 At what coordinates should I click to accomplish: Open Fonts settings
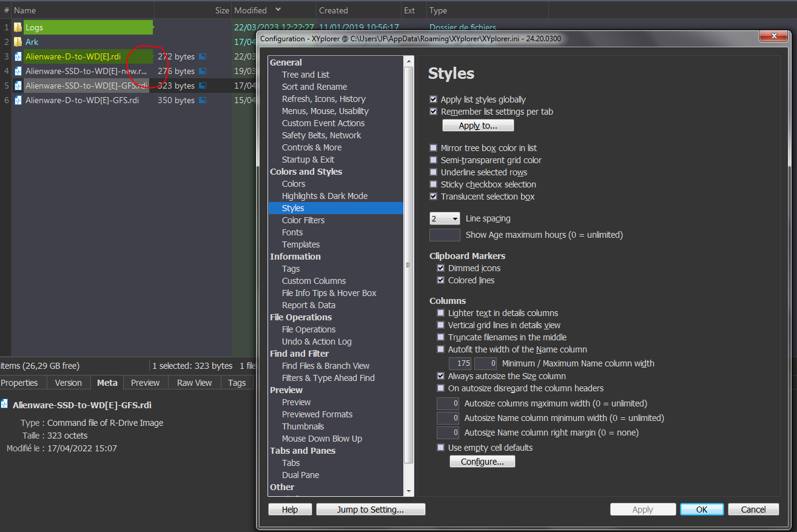[292, 232]
